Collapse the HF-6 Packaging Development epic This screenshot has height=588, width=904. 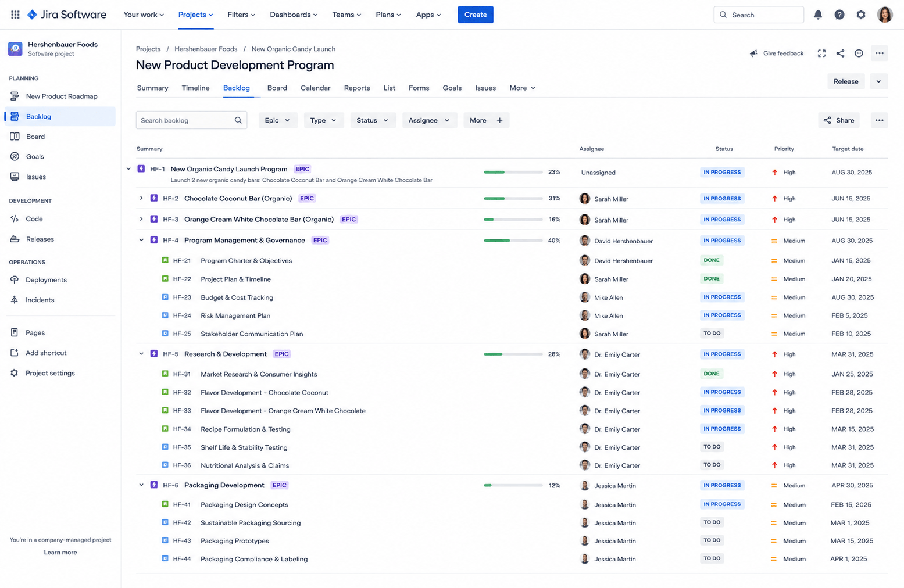[x=141, y=485]
